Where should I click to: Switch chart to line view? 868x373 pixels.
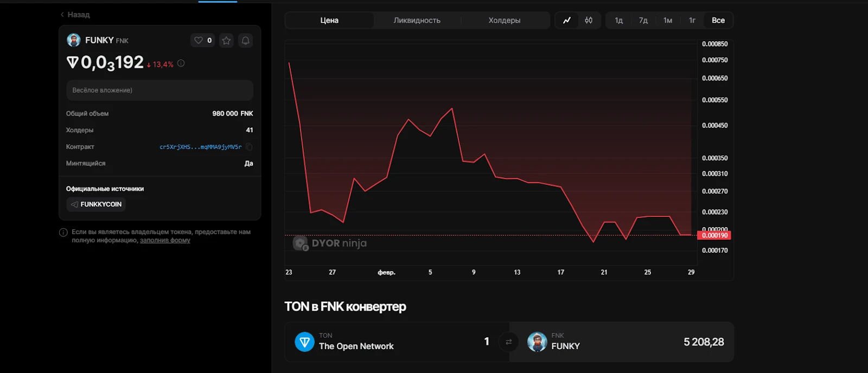(x=567, y=21)
